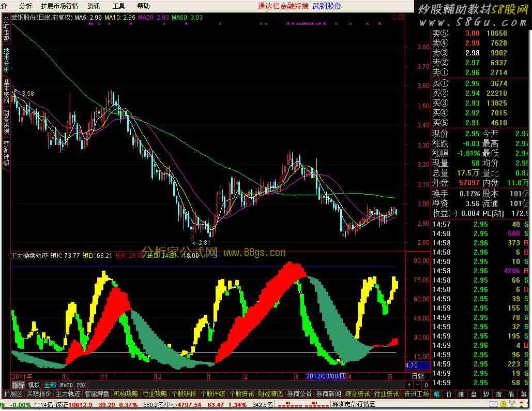Click the 主力轨迹 button
This screenshot has width=532, height=411.
point(68,394)
